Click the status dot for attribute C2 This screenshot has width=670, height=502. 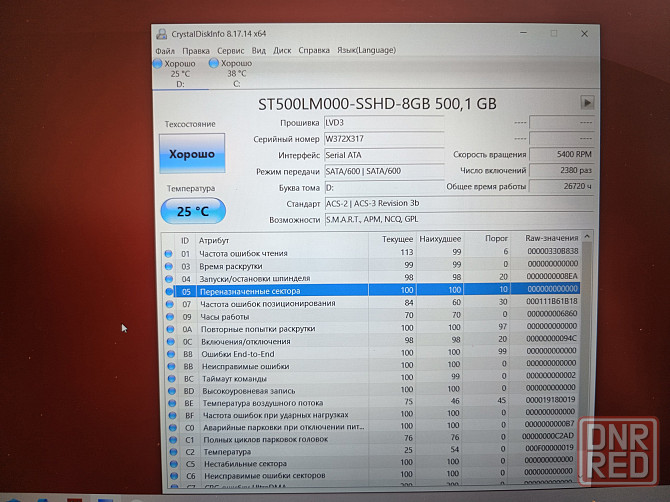173,452
